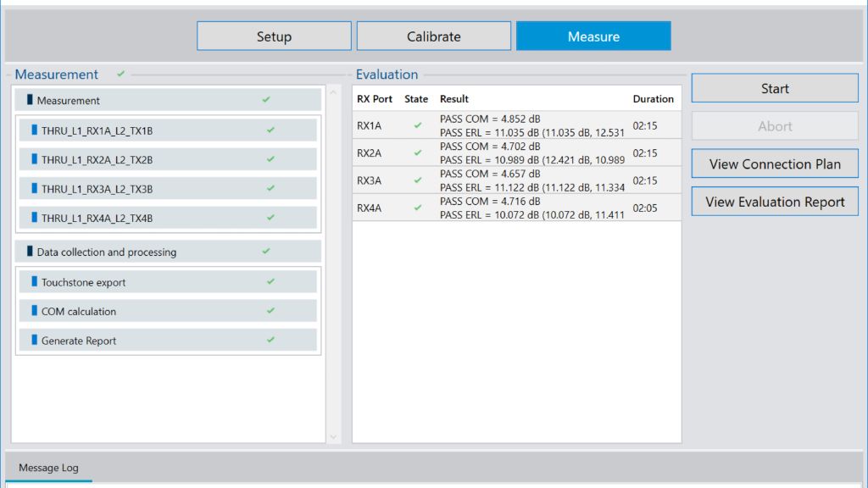The image size is (868, 488).
Task: Open View Connection Plan
Action: [775, 164]
